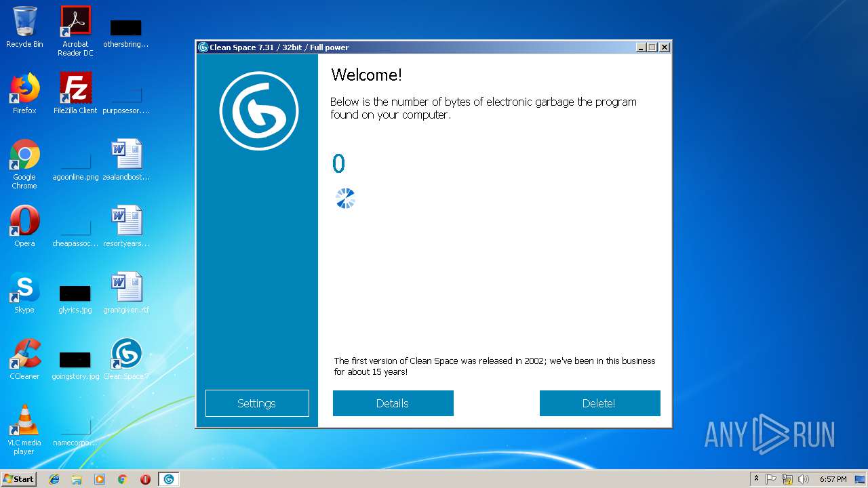Click Clean Space taskbar button
Image resolution: width=868 pixels, height=488 pixels.
168,479
